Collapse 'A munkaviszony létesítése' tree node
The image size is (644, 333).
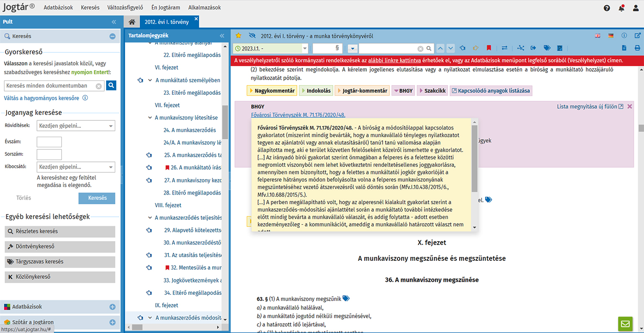click(150, 118)
